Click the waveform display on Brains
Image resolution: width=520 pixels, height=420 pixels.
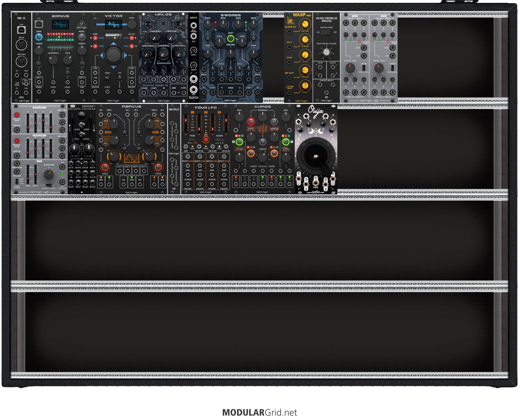point(60,25)
